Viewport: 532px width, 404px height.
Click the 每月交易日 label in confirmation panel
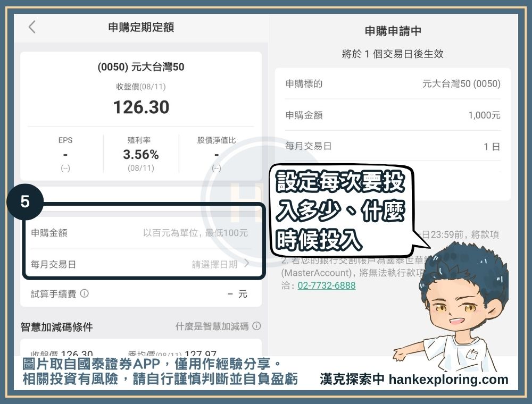[x=308, y=146]
